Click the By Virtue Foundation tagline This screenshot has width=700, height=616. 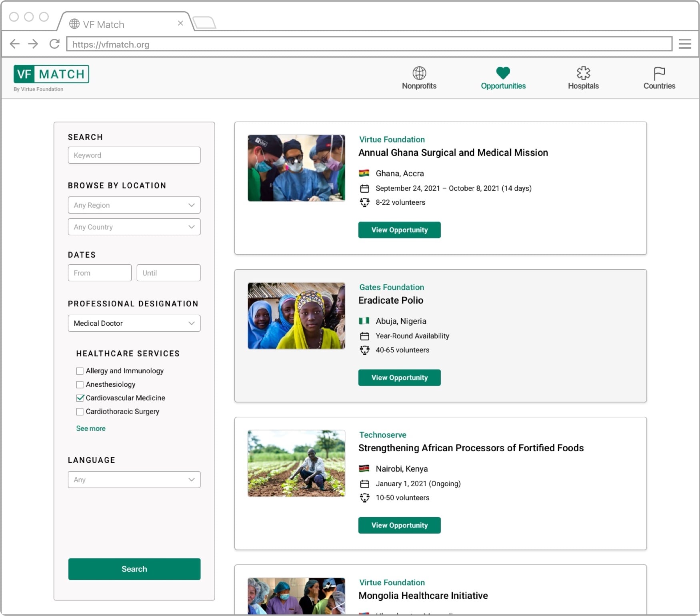[x=38, y=89]
